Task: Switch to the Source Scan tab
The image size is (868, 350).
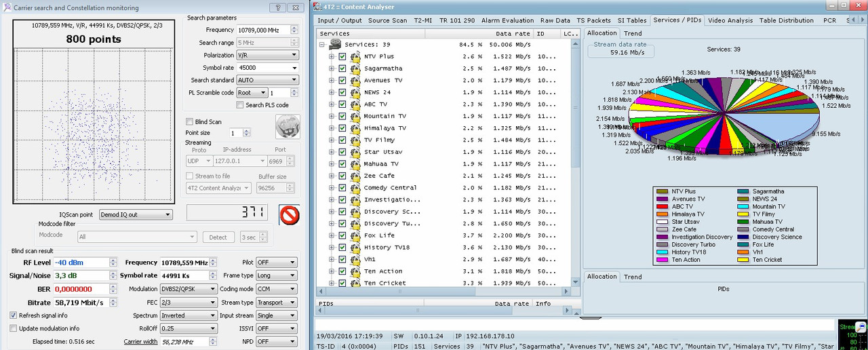Action: pyautogui.click(x=388, y=20)
